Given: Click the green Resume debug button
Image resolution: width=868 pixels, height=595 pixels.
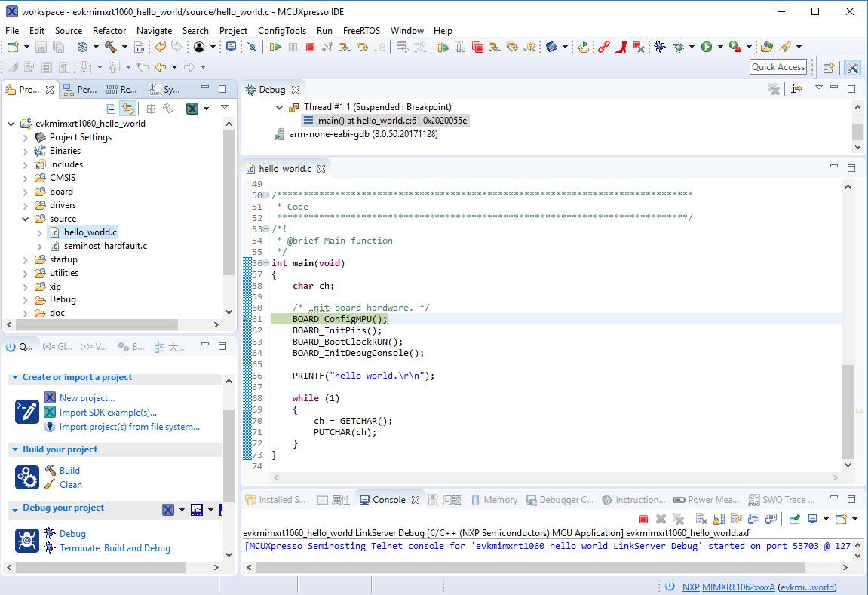Looking at the screenshot, I should tap(275, 48).
